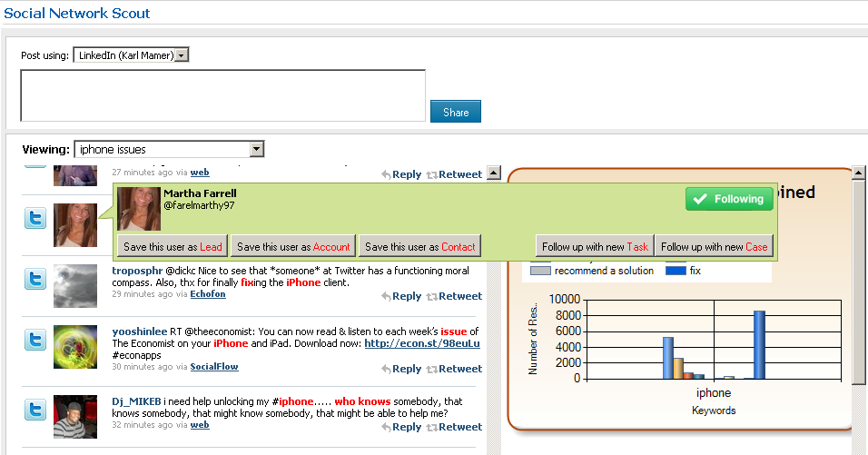
Task: Click Twitter icon beside Martha Farrell's tweet
Action: [x=35, y=218]
